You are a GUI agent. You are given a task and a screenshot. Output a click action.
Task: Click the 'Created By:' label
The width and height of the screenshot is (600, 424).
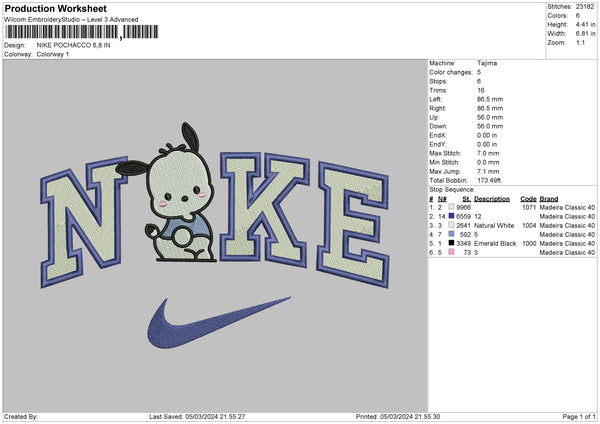click(21, 416)
